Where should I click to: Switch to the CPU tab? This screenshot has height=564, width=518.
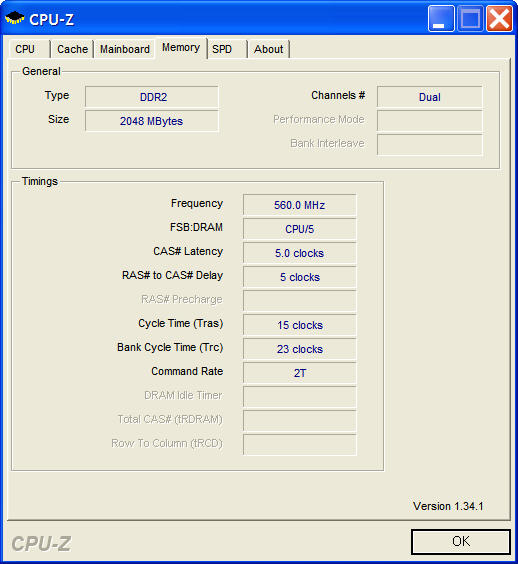(29, 49)
